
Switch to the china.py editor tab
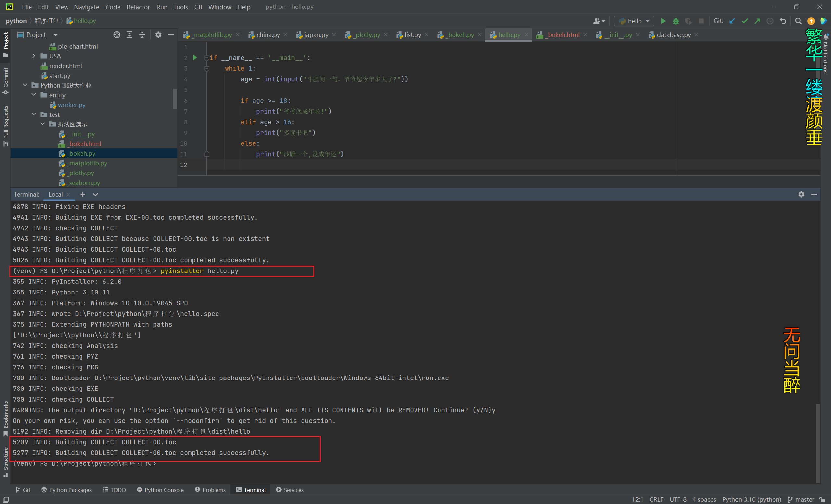click(268, 35)
